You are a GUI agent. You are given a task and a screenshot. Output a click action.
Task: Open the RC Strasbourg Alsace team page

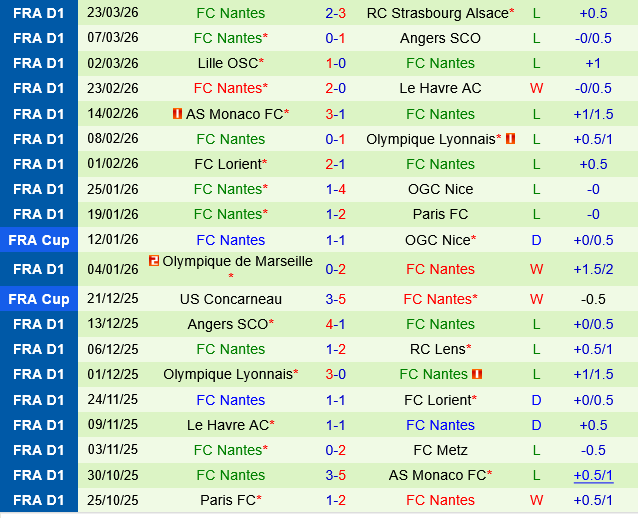tap(437, 13)
